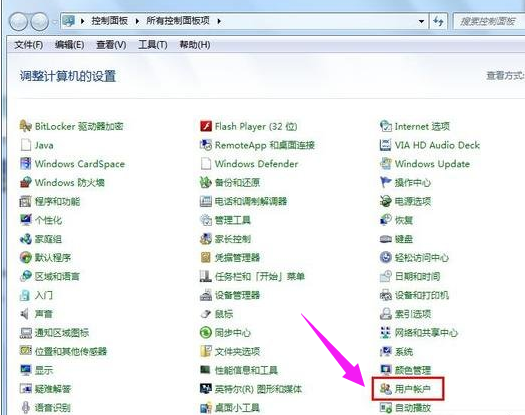Open the 管理工具 gear icon
Viewport: 525px width, 415px height.
tap(206, 220)
